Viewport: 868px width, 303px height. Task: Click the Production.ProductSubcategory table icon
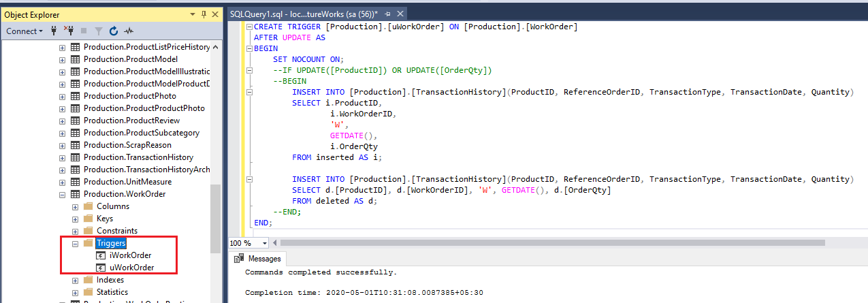75,133
